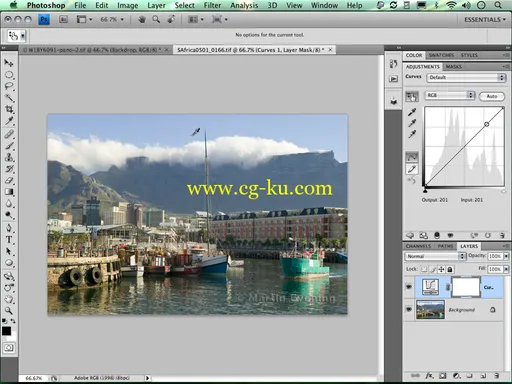The height and width of the screenshot is (384, 512).
Task: Enable draw curve pencil mode
Action: click(412, 169)
